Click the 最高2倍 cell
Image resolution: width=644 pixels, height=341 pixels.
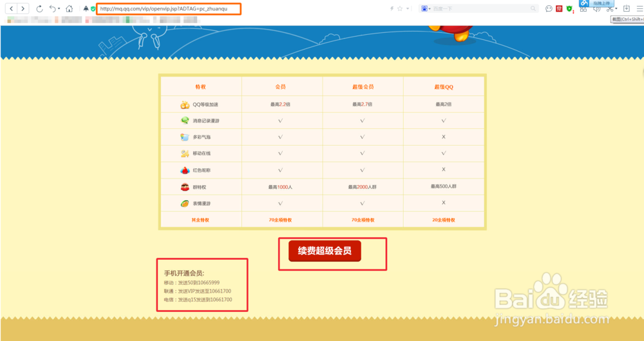point(444,104)
